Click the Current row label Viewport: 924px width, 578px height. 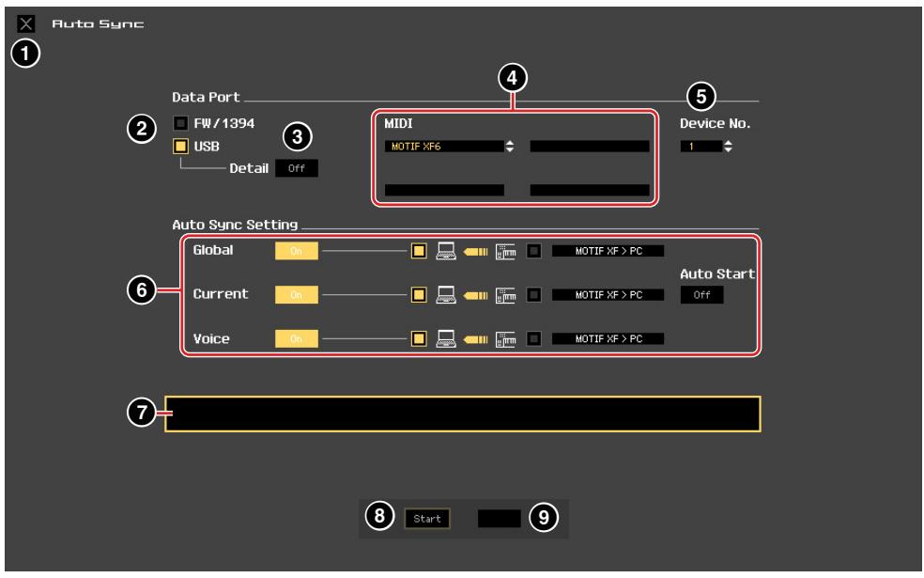tap(221, 294)
